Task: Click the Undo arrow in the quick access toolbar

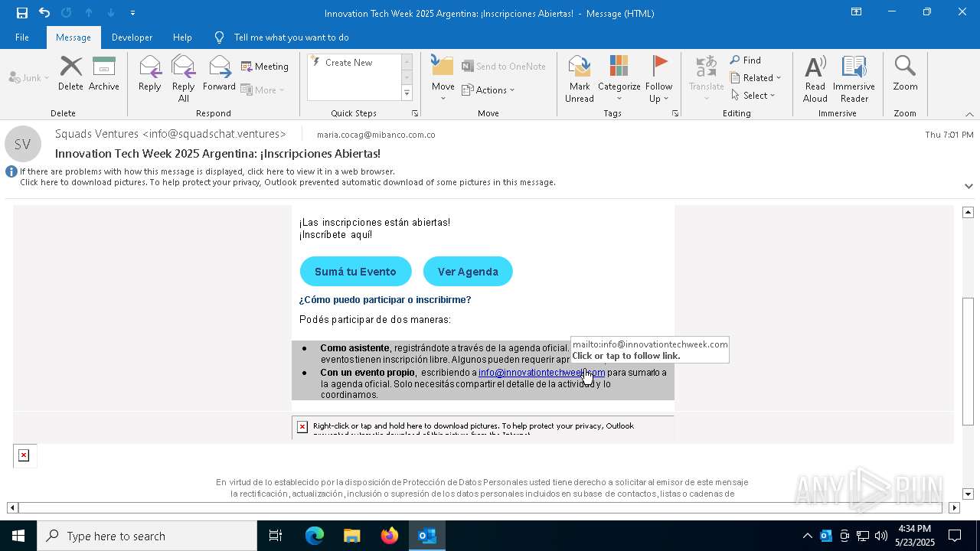Action: coord(44,13)
